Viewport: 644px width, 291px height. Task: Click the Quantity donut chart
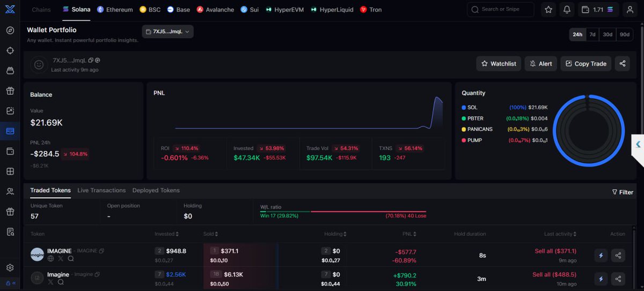click(589, 130)
